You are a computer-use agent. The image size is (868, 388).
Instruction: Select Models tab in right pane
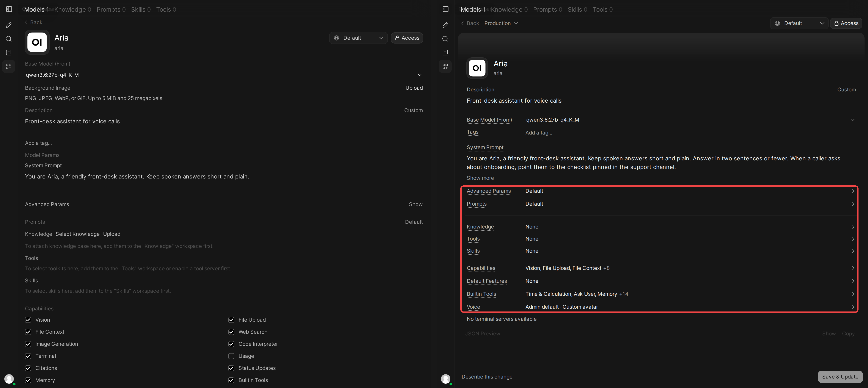tap(473, 9)
